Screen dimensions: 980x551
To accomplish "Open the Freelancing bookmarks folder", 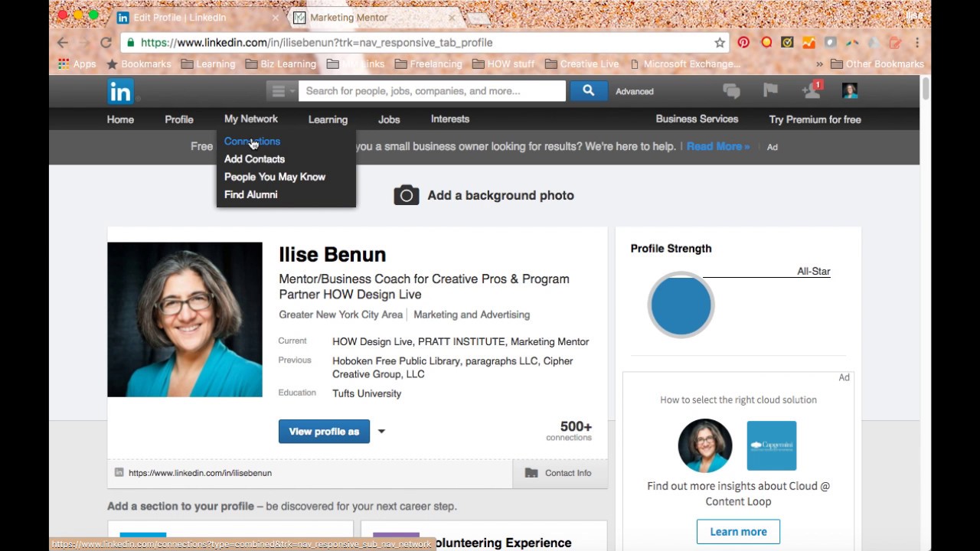I will click(x=428, y=64).
